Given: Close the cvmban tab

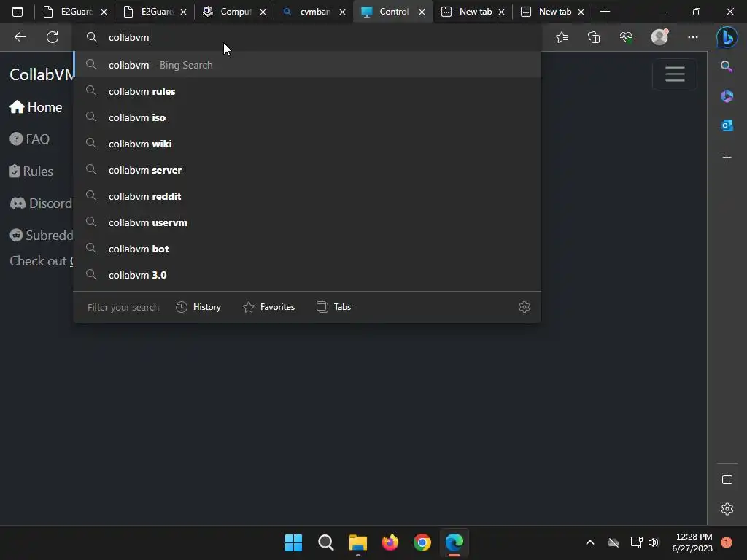Looking at the screenshot, I should [x=342, y=12].
